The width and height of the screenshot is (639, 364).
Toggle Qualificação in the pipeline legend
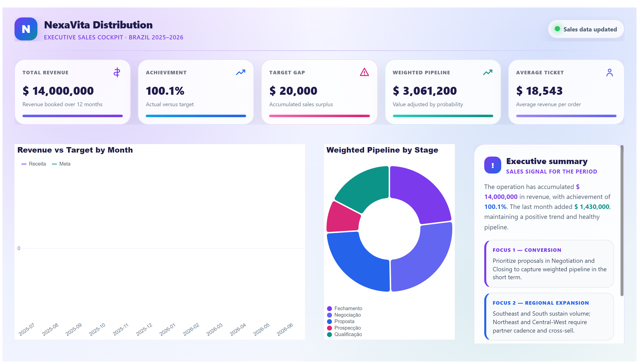(x=344, y=335)
